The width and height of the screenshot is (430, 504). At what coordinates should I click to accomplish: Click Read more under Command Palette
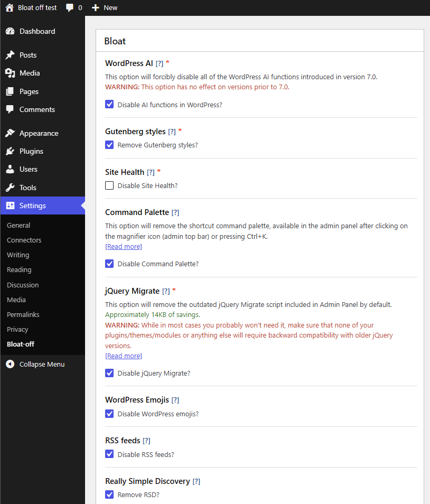124,247
